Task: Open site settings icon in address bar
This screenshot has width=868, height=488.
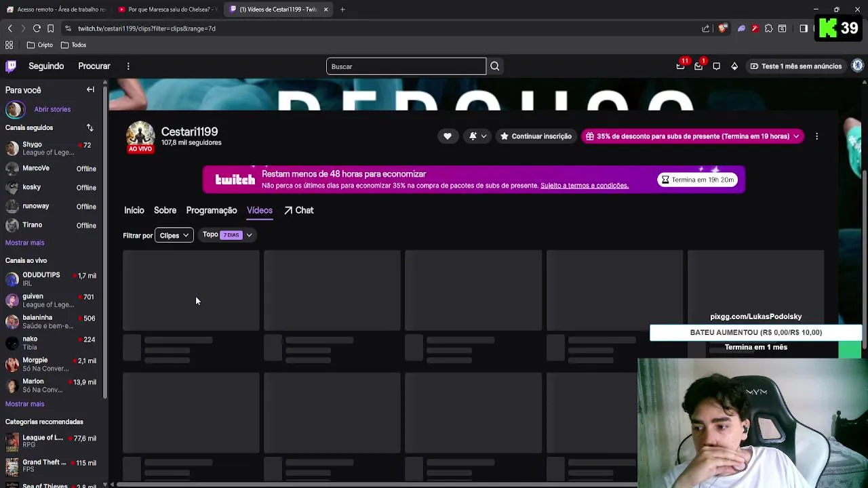Action: 68,28
